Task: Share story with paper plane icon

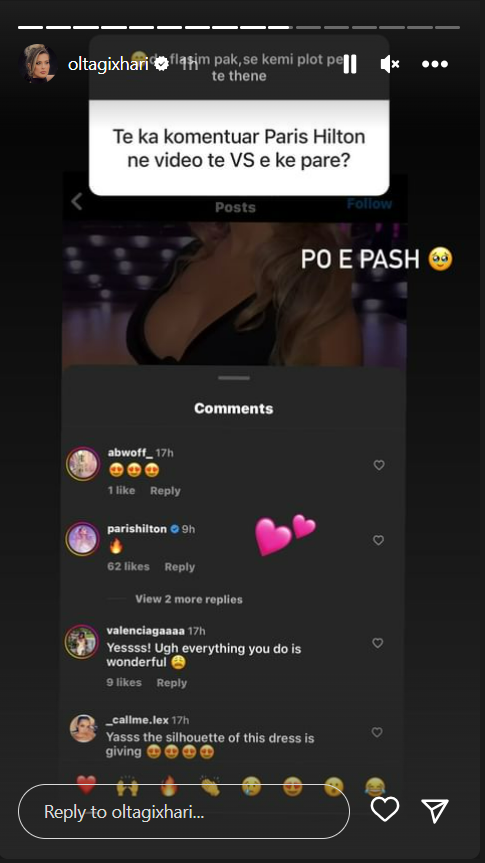Action: point(435,810)
